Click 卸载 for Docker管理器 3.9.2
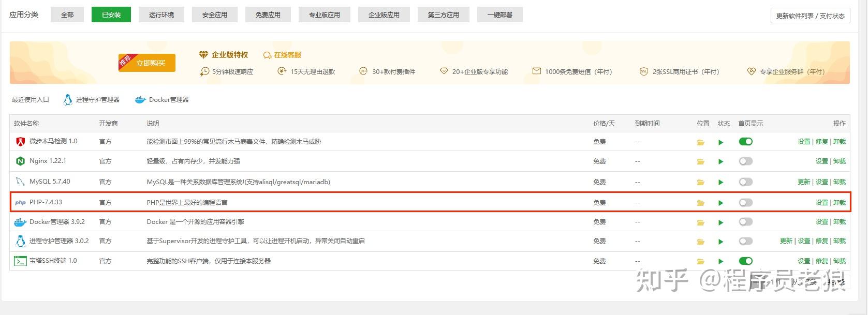 840,221
